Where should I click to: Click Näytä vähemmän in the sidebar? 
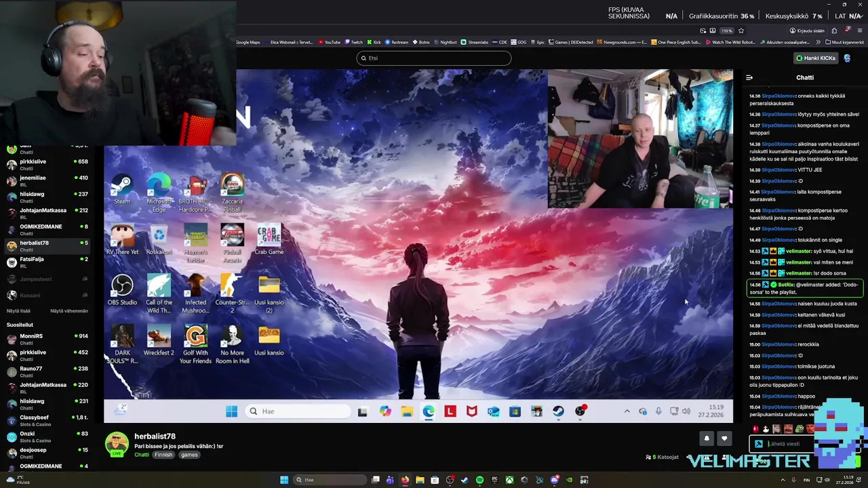pos(69,311)
